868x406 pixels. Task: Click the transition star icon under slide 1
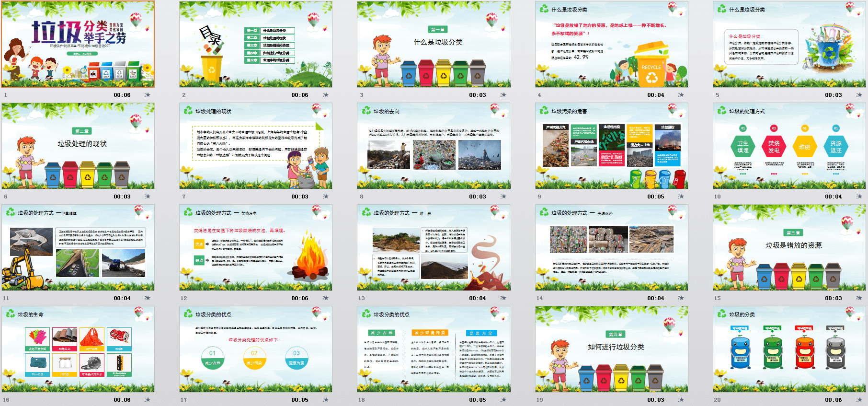click(148, 95)
